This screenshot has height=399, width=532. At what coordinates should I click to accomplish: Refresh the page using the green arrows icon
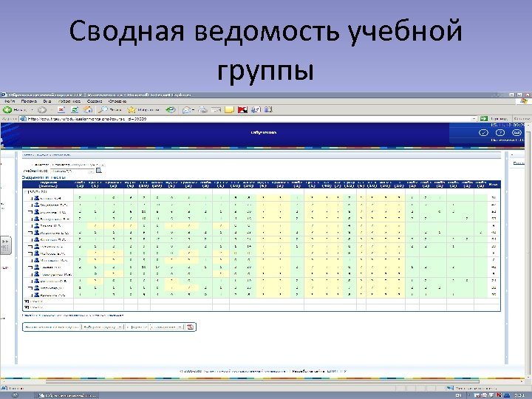(x=75, y=109)
